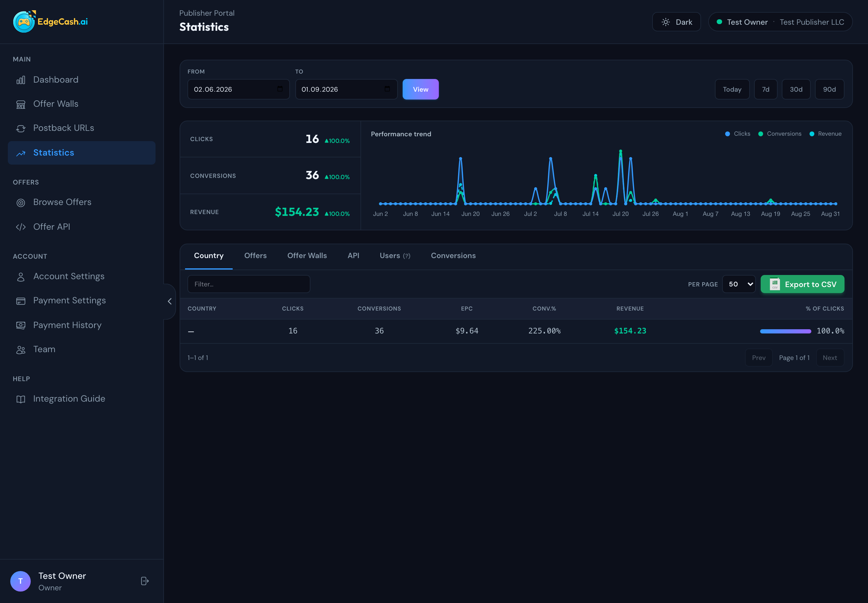This screenshot has width=868, height=603.
Task: Click the Payment Settings card icon
Action: (21, 301)
